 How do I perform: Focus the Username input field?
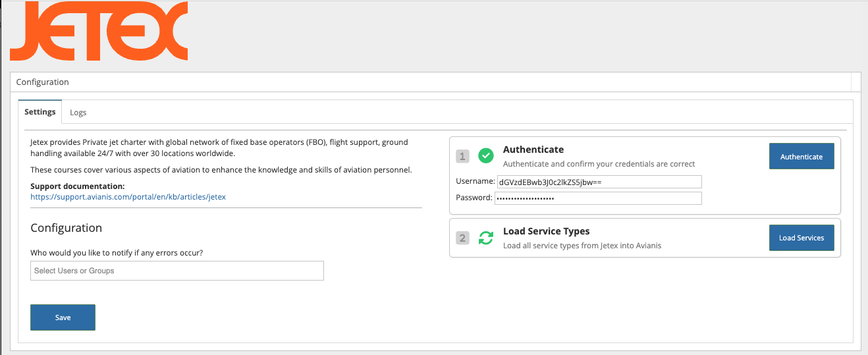coord(599,182)
